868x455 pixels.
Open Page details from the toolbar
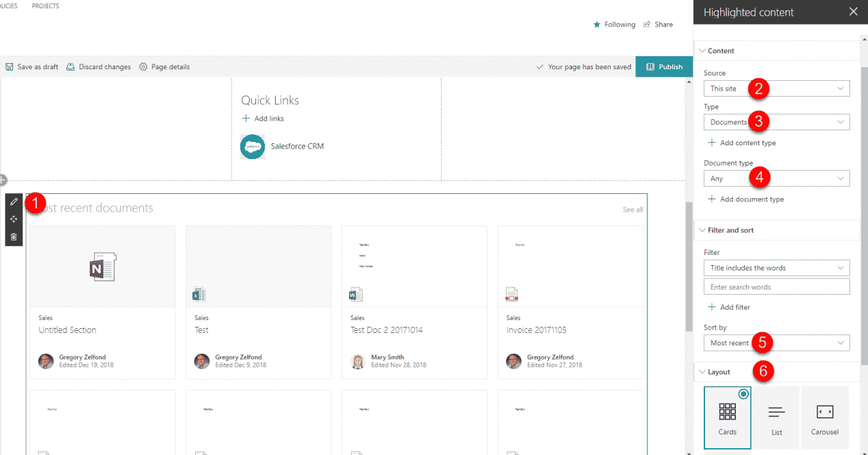[x=164, y=66]
